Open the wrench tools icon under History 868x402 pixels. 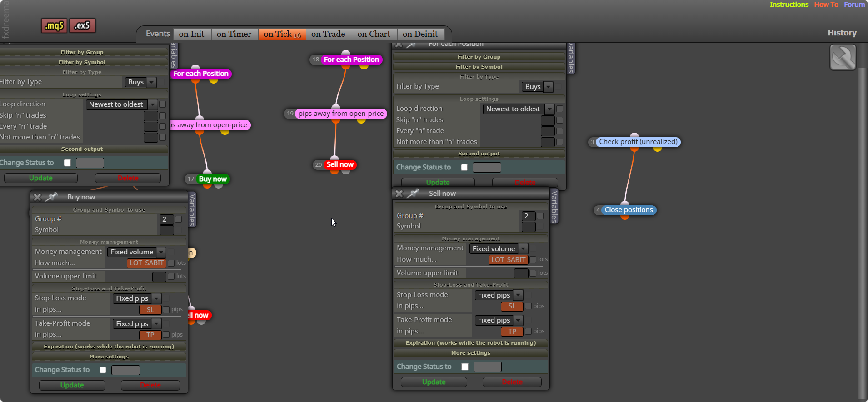(x=843, y=57)
